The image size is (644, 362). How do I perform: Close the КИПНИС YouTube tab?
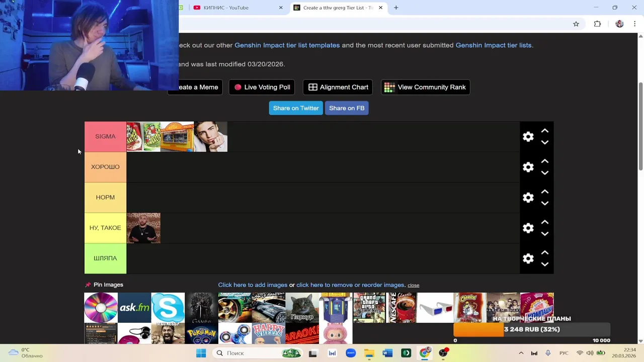pyautogui.click(x=281, y=8)
